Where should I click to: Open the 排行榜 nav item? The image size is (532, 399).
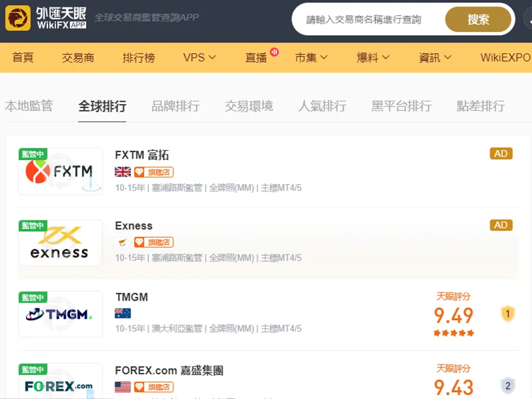138,57
